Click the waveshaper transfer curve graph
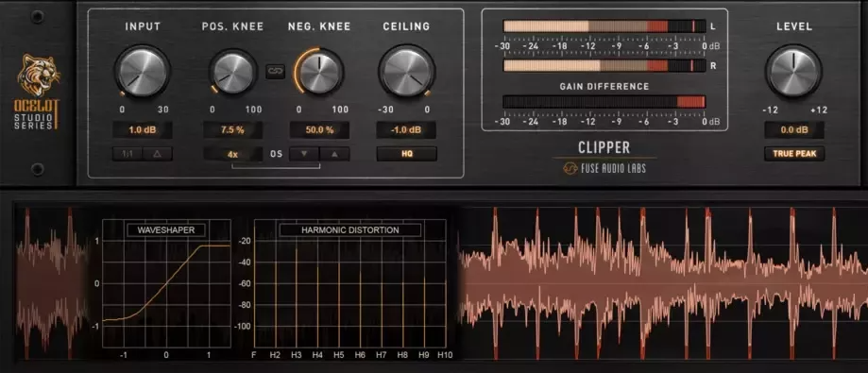The width and height of the screenshot is (868, 373). (x=166, y=284)
